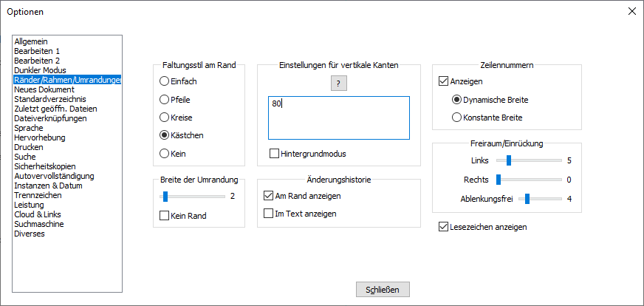Select Konstante Breite line number option
This screenshot has width=644, height=306.
point(456,117)
